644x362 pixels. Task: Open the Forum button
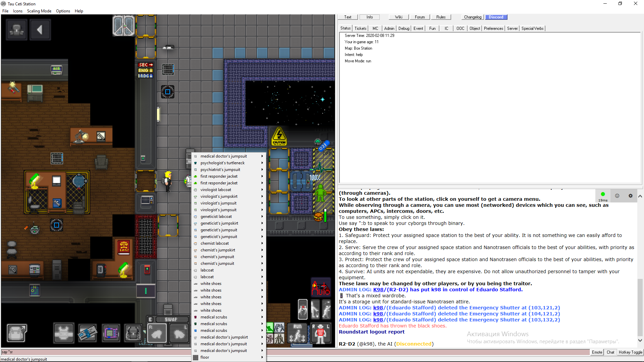click(x=420, y=17)
